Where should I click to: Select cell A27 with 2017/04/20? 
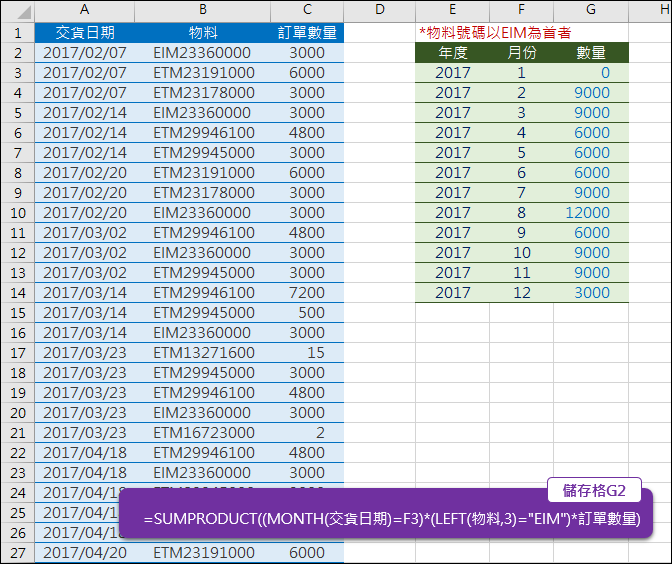point(84,553)
